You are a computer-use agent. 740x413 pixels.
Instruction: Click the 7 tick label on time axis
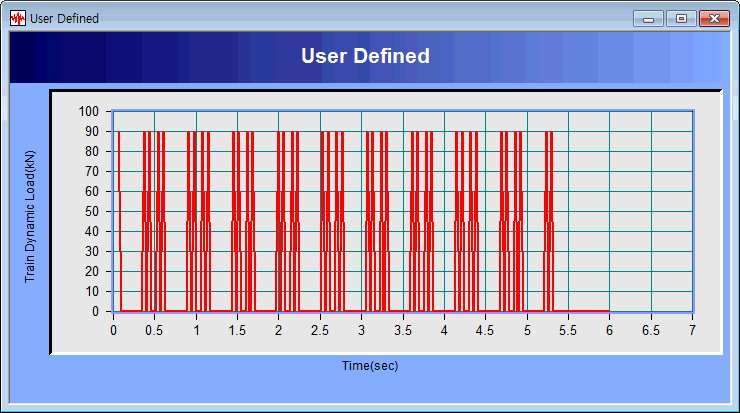pos(692,330)
